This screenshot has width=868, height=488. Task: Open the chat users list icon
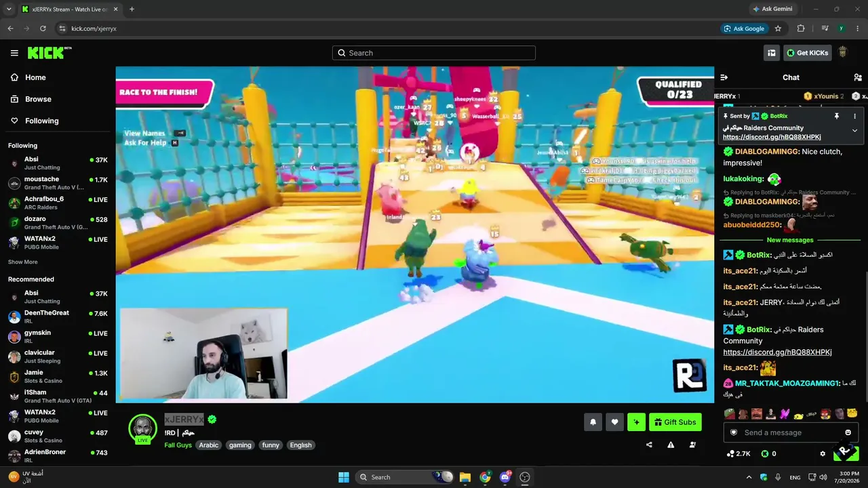point(858,77)
